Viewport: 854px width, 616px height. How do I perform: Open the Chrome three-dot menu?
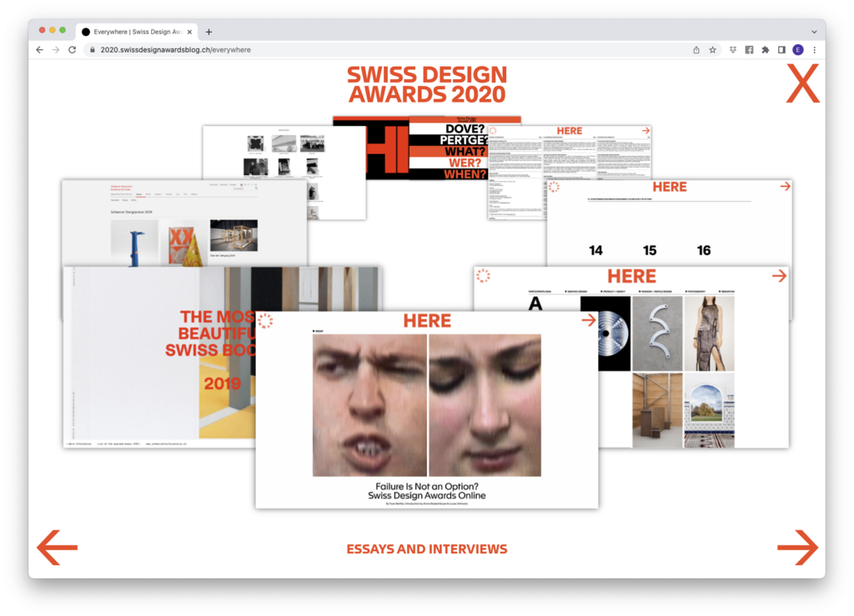[x=814, y=49]
